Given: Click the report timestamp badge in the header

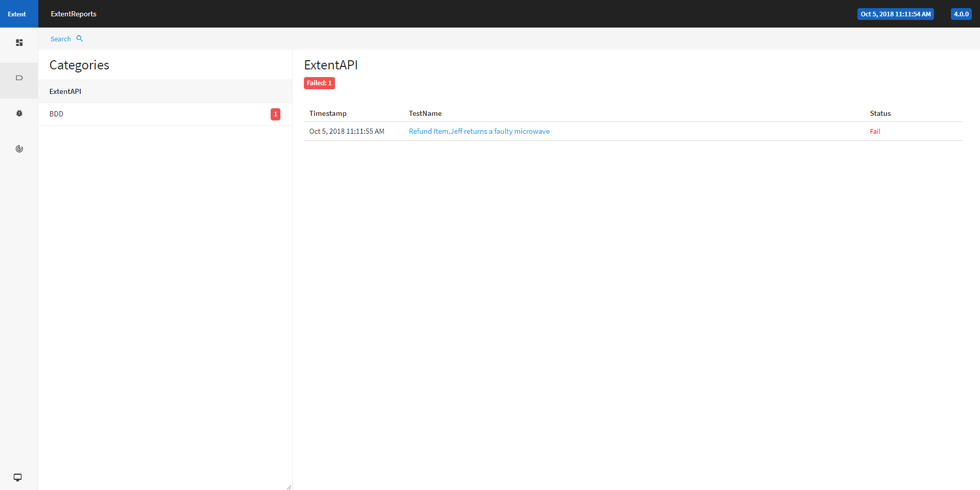Looking at the screenshot, I should 895,14.
